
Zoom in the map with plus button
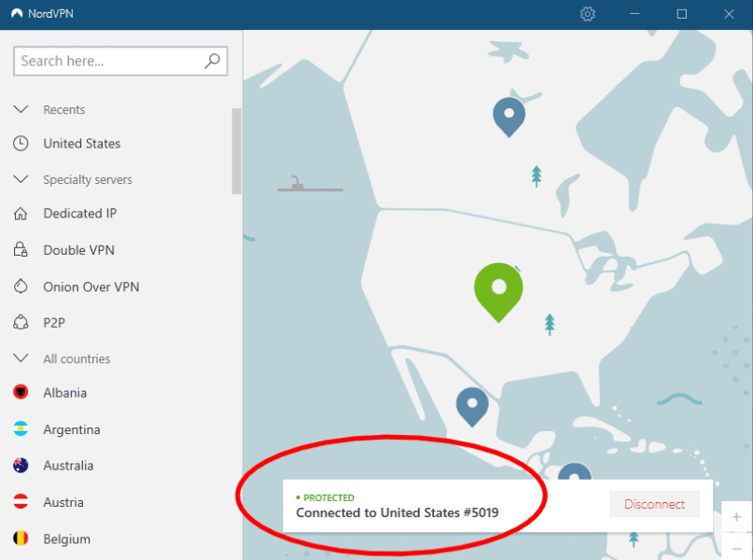point(736,517)
